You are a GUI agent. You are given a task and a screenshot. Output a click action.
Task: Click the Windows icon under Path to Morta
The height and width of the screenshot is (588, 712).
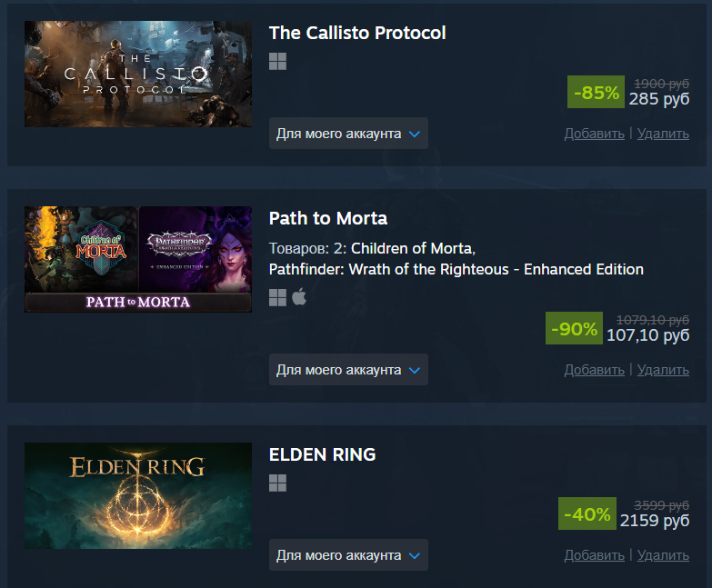(x=277, y=297)
